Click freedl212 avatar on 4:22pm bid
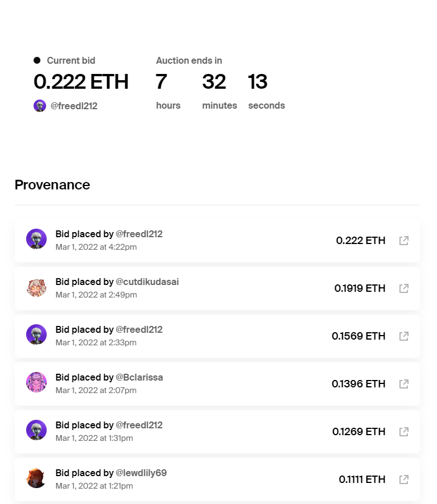The width and height of the screenshot is (437, 504). [36, 239]
